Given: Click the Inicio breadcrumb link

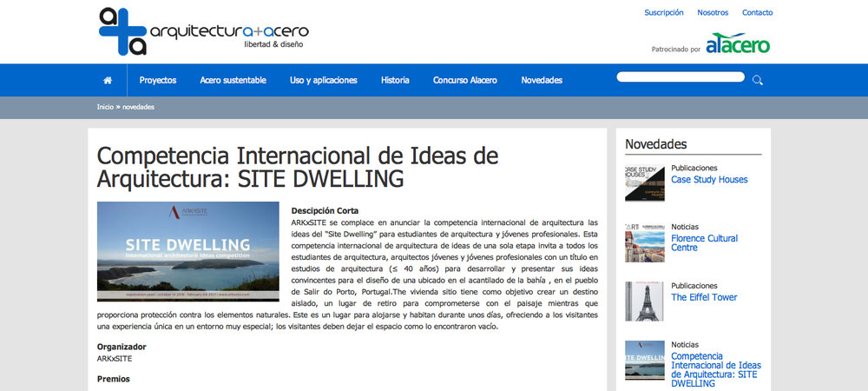Looking at the screenshot, I should [x=105, y=107].
